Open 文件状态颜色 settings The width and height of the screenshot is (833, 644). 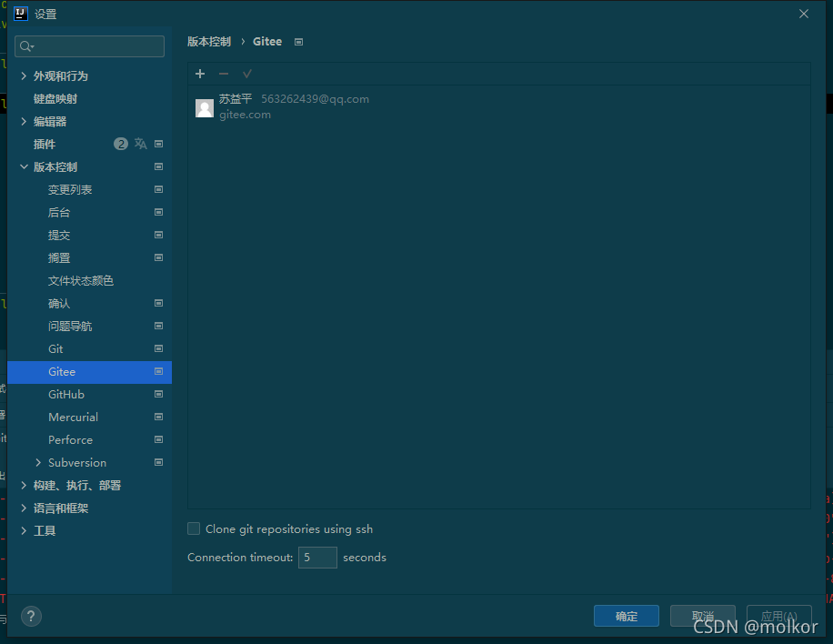(x=81, y=280)
